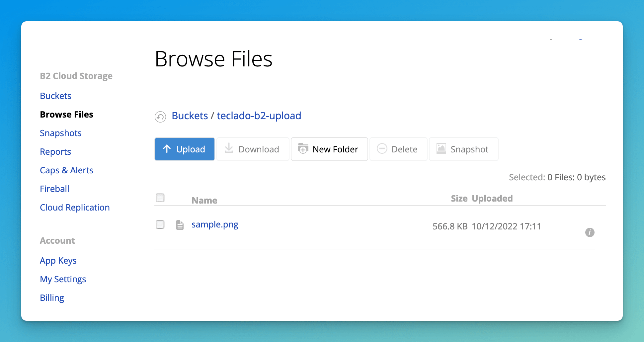Open Caps & Alerts
644x342 pixels.
tap(66, 170)
